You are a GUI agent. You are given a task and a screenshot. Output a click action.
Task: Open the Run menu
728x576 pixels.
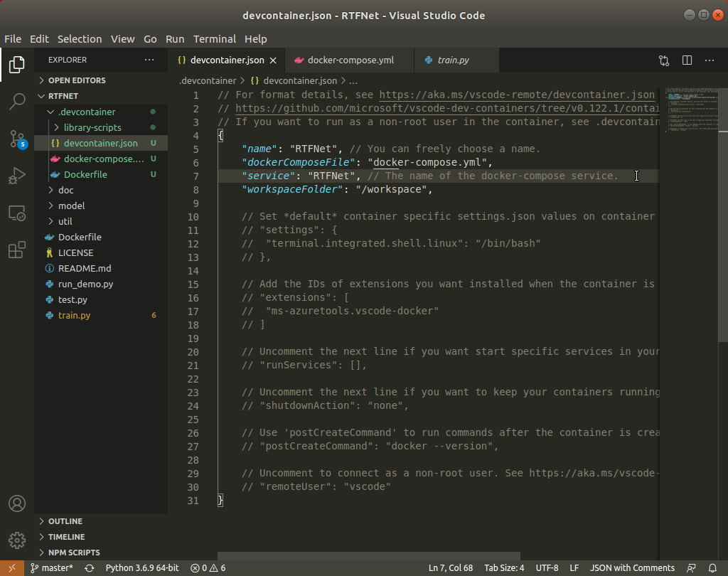pos(175,39)
